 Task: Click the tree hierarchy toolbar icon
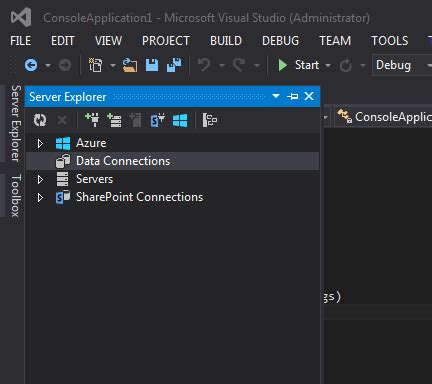pos(210,120)
